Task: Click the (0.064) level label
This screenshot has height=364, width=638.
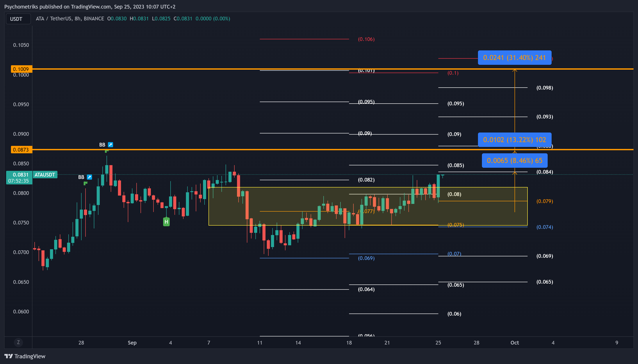Action: tap(366, 289)
